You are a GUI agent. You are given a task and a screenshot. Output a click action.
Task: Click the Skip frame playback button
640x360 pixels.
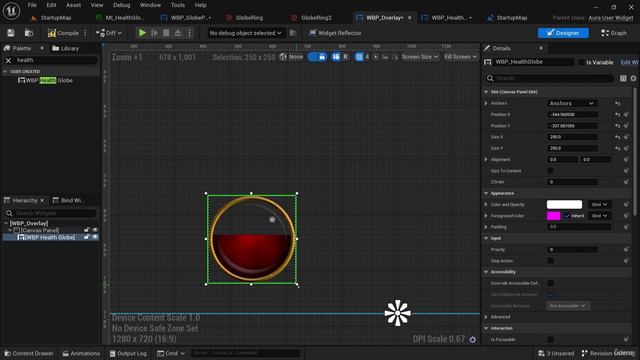(154, 33)
